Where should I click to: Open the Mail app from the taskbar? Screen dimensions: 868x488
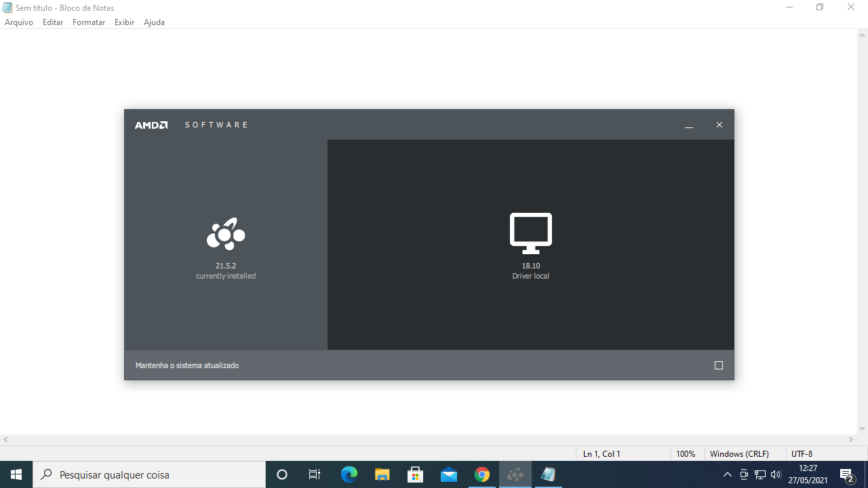coord(449,474)
